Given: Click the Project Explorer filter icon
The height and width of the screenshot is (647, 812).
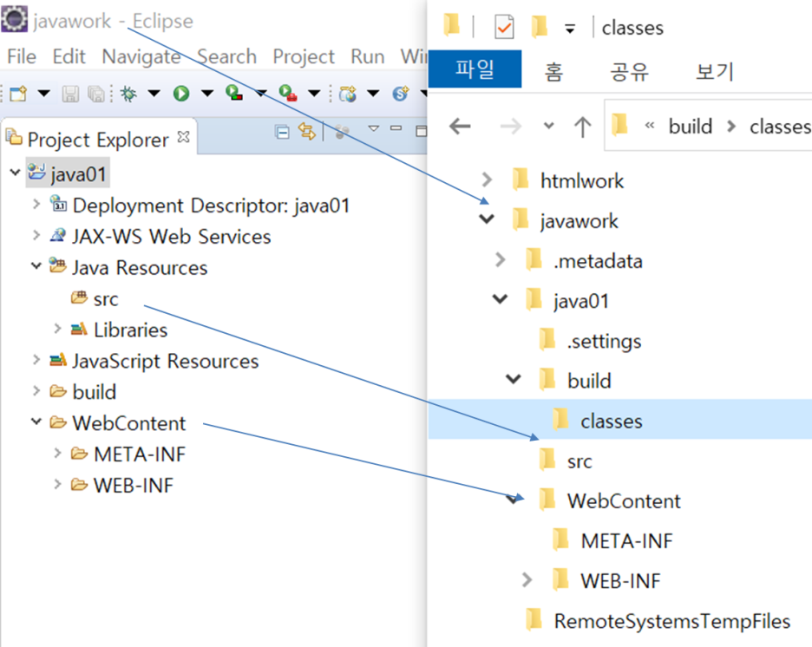Looking at the screenshot, I should 341,133.
